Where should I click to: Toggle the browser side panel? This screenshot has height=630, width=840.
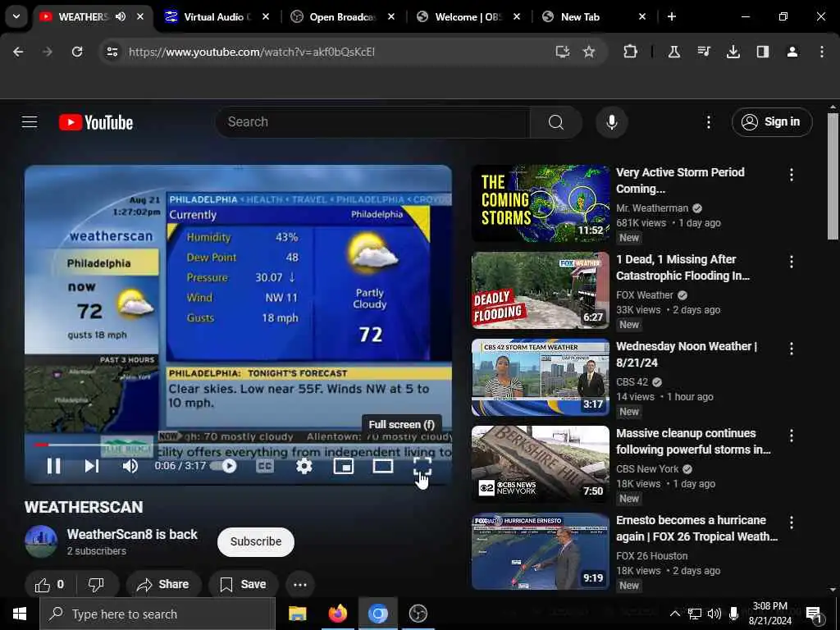coord(763,52)
